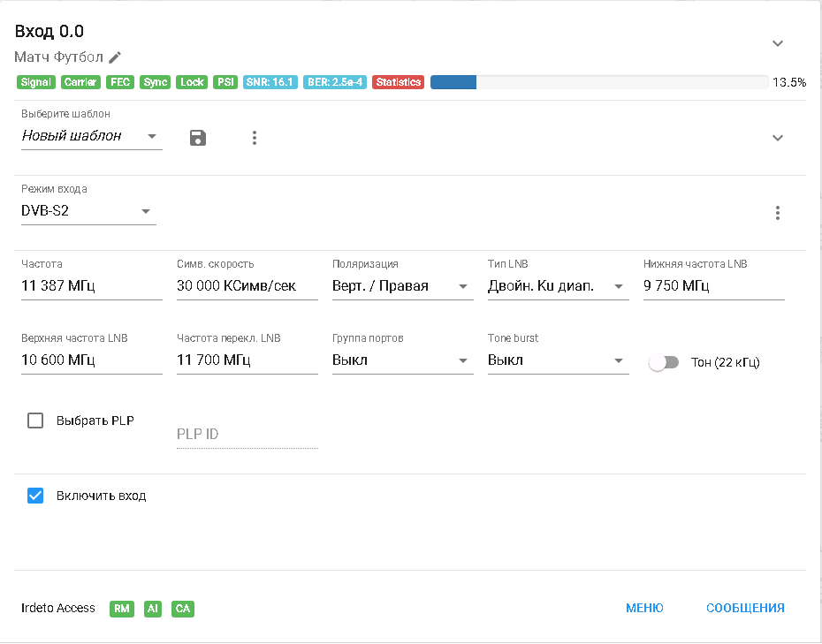
Task: Collapse the Вход 0.0 panel chevron
Action: pos(778,43)
